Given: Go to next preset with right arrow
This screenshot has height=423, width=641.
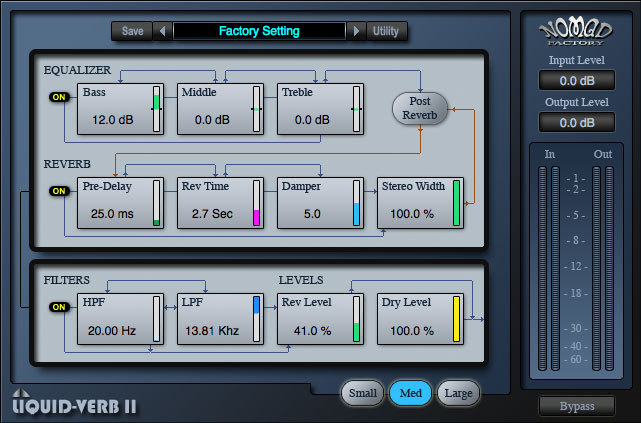Looking at the screenshot, I should (x=356, y=31).
